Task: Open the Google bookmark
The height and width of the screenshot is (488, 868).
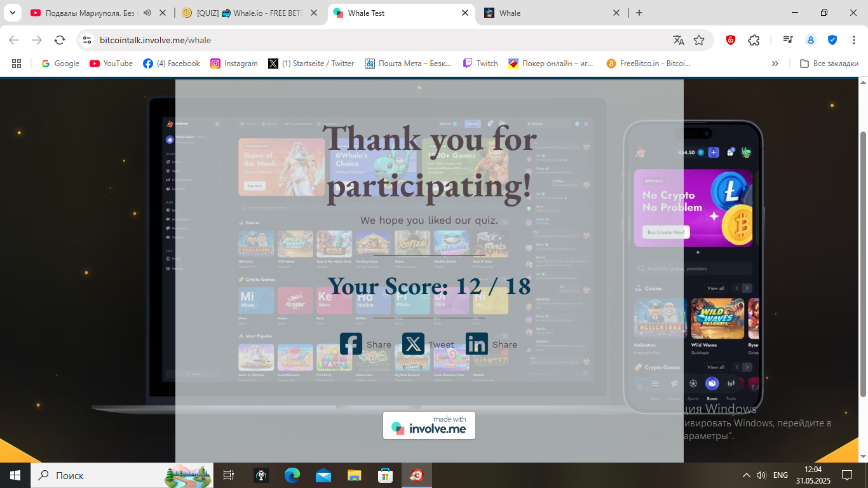Action: (x=60, y=64)
